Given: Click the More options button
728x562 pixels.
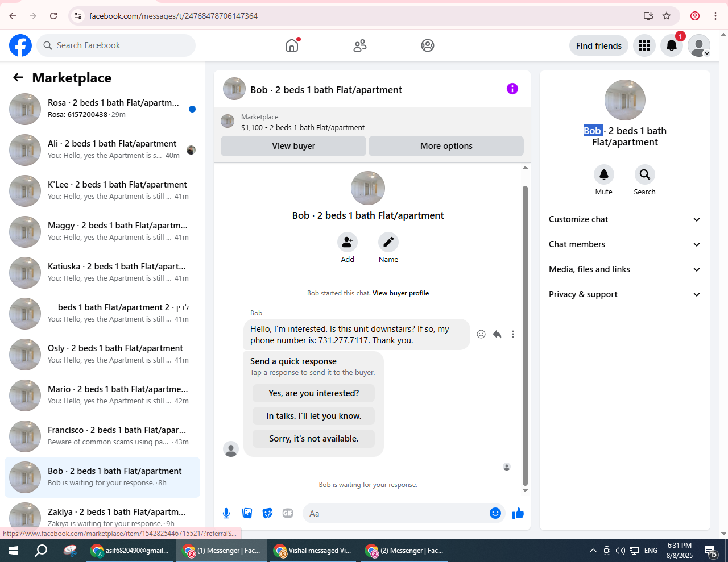Looking at the screenshot, I should coord(446,146).
